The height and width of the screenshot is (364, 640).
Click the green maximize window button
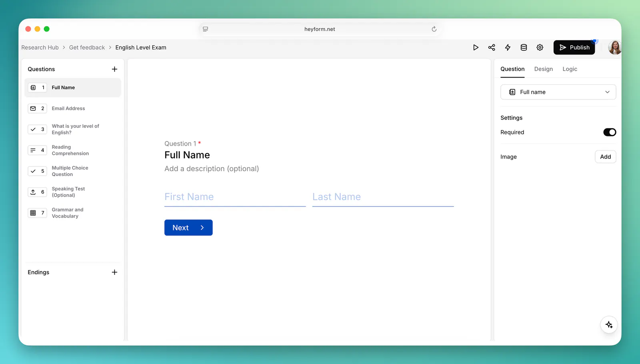[x=46, y=29]
